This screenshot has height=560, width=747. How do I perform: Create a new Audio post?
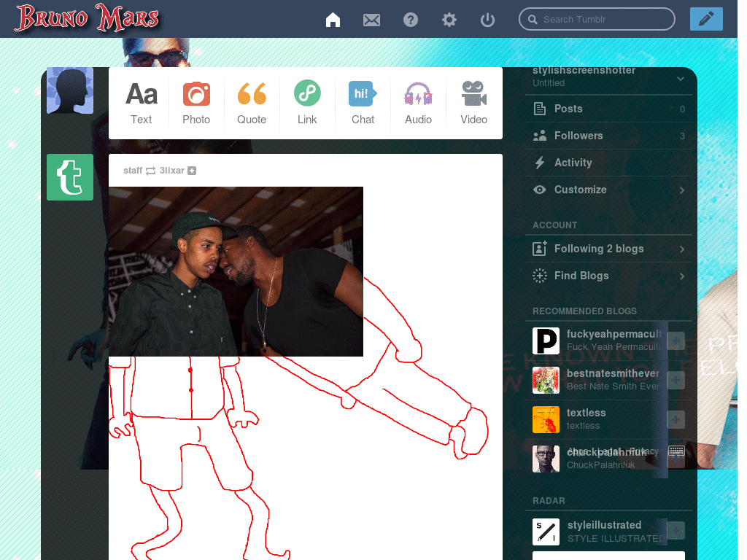[x=418, y=103]
